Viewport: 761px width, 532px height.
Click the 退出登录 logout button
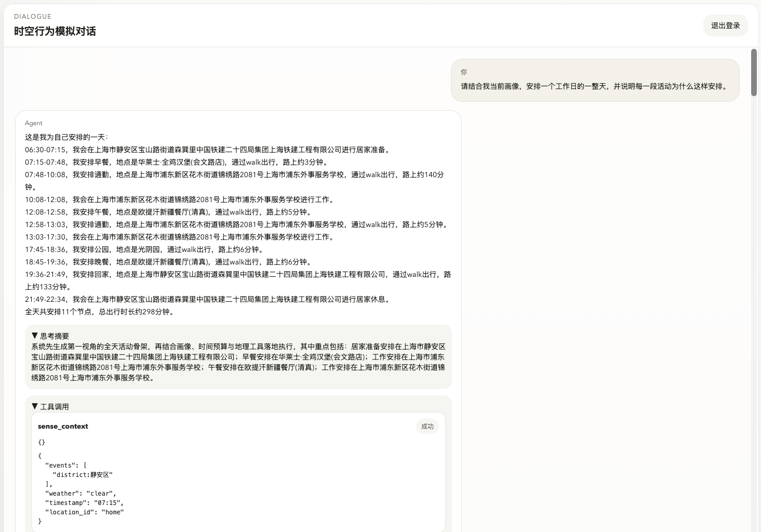(725, 25)
